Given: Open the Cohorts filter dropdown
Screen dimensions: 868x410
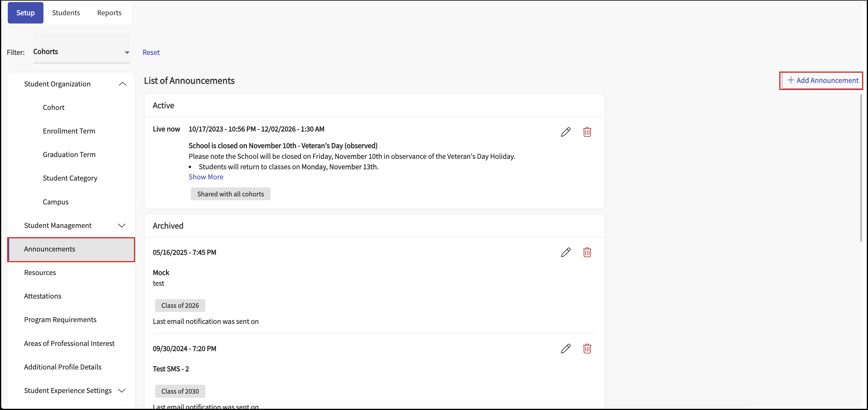Looking at the screenshot, I should (x=81, y=52).
